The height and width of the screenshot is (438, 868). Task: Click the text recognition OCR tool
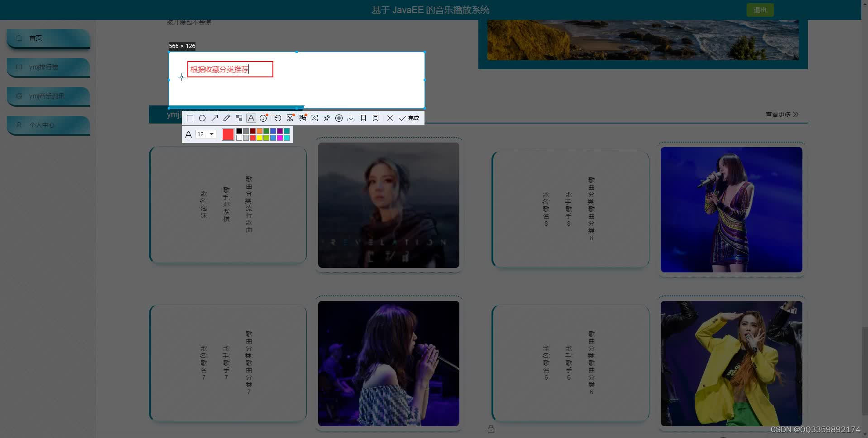pos(315,118)
